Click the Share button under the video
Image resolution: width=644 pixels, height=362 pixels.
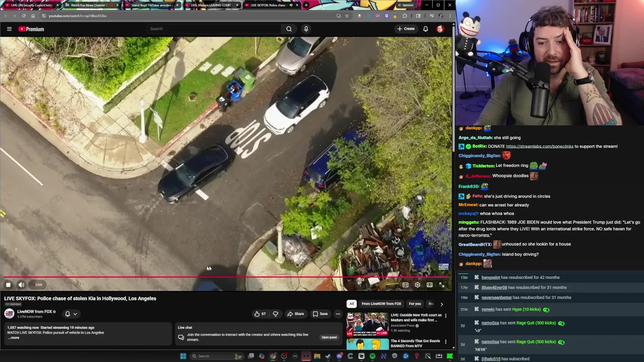tap(296, 314)
